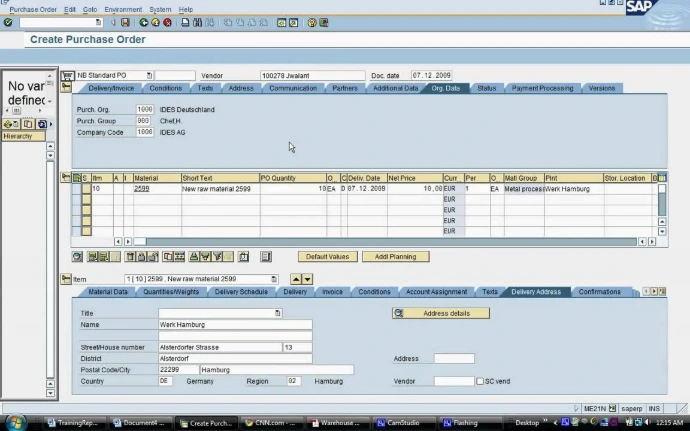Click the green Back arrow icon

pyautogui.click(x=143, y=22)
